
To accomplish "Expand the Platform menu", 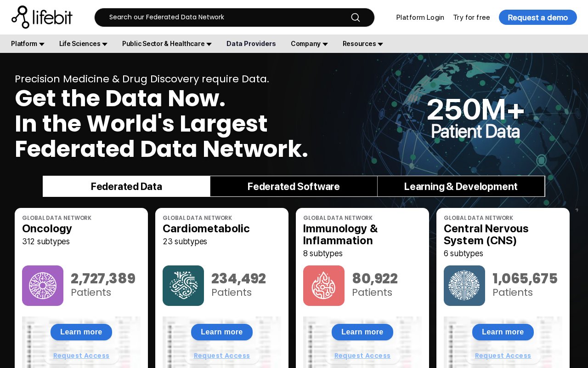I will 28,44.
